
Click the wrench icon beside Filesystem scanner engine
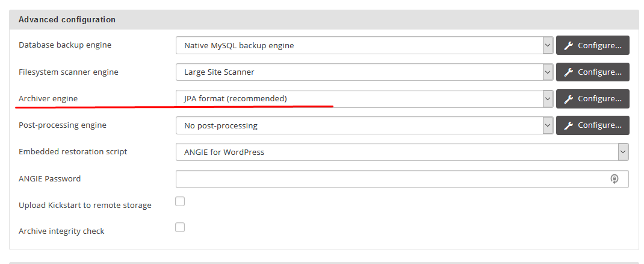point(568,72)
